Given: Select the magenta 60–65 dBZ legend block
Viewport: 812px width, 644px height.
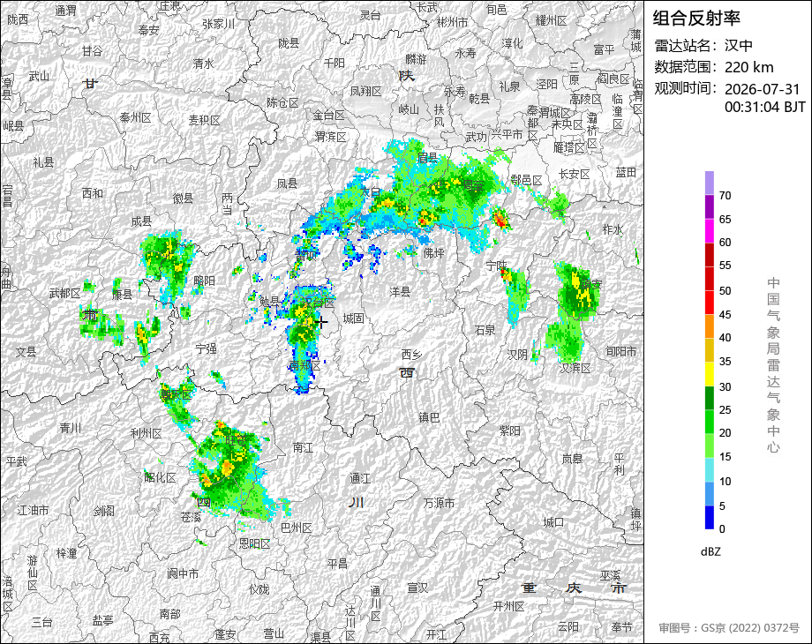Looking at the screenshot, I should [710, 231].
